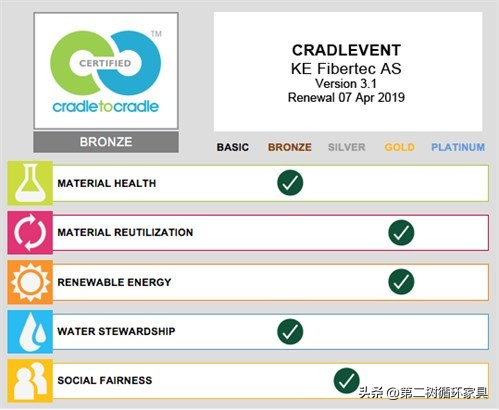
Task: Click the TM trademark symbol on logo
Action: (x=156, y=34)
